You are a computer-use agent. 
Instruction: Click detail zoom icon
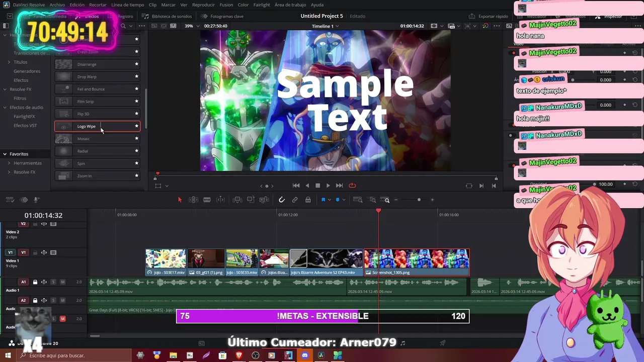point(372,200)
